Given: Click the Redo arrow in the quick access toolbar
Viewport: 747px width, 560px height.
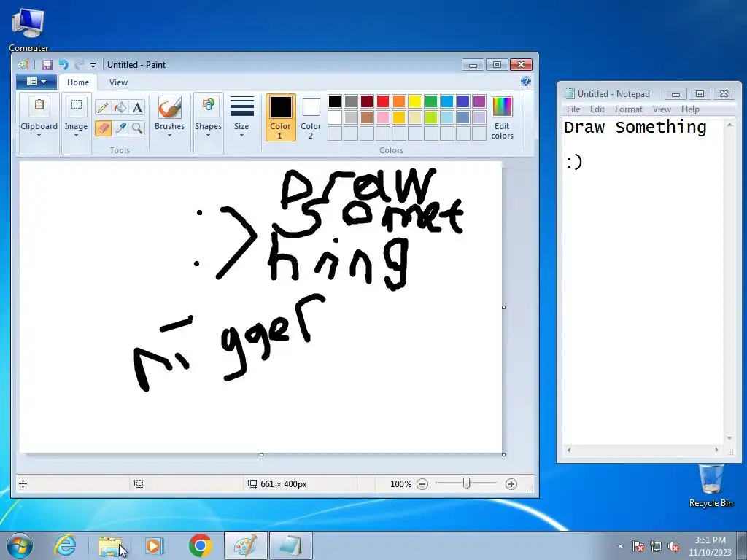Looking at the screenshot, I should [79, 65].
